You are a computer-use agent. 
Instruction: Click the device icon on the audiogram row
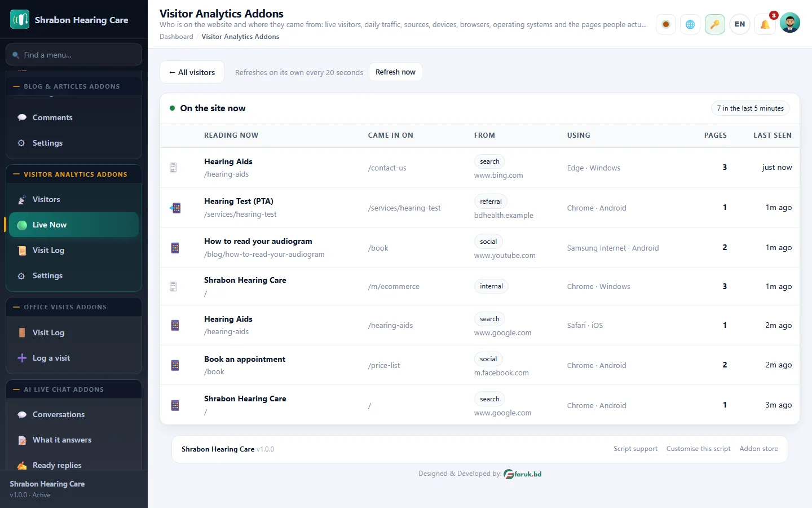point(175,248)
